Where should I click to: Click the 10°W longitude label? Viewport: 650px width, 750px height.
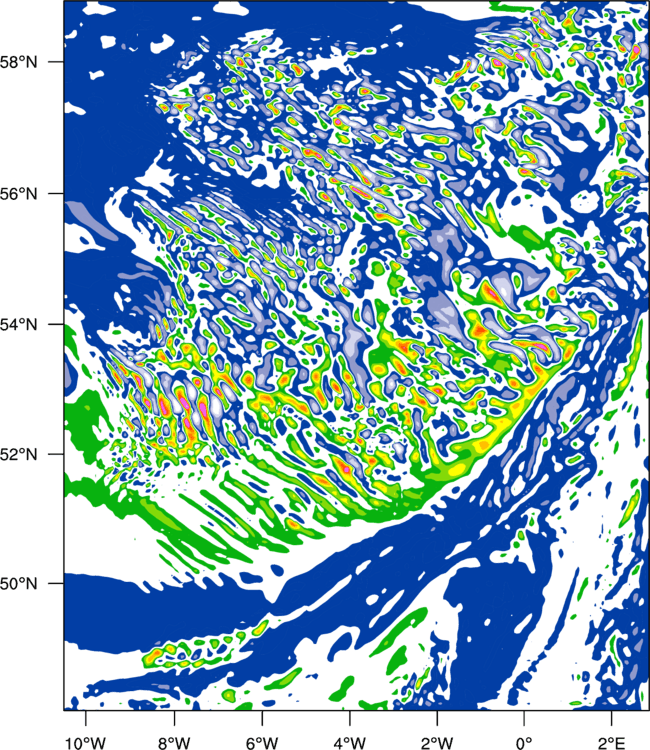pos(86,743)
